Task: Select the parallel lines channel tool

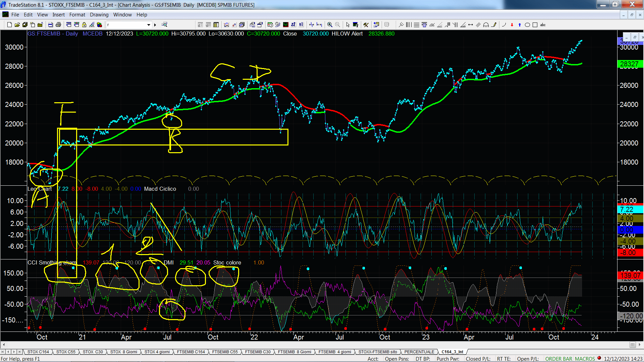Action: [478, 25]
